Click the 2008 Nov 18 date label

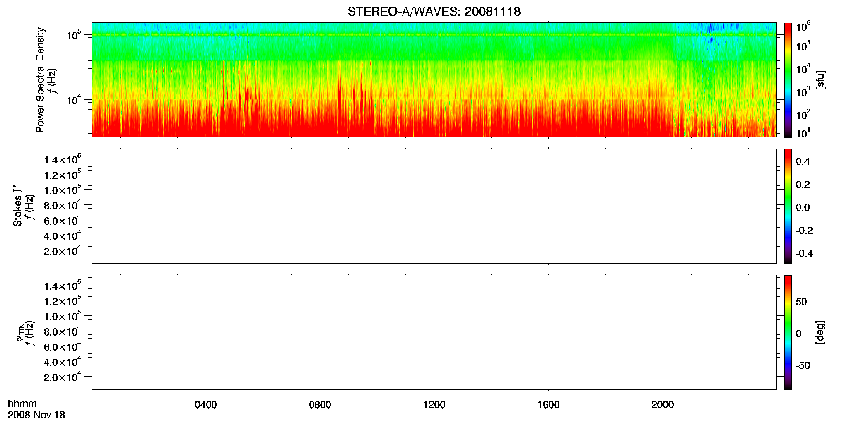(36, 415)
